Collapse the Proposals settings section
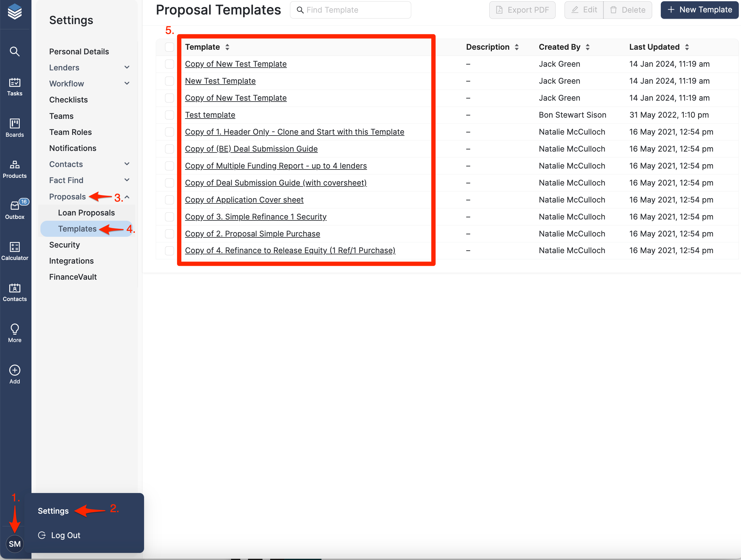Screen dimensions: 741x560 [127, 197]
